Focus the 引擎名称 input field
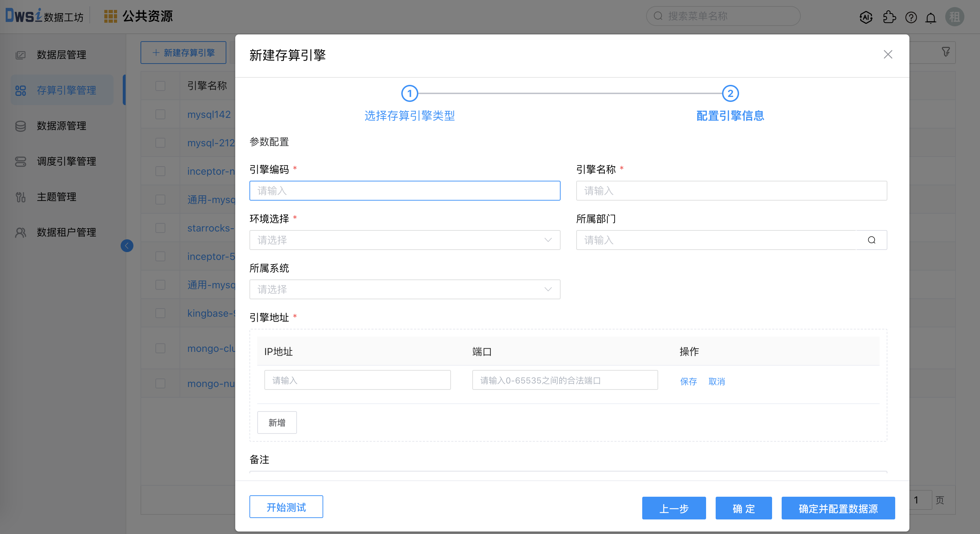Image resolution: width=980 pixels, height=534 pixels. [x=731, y=190]
